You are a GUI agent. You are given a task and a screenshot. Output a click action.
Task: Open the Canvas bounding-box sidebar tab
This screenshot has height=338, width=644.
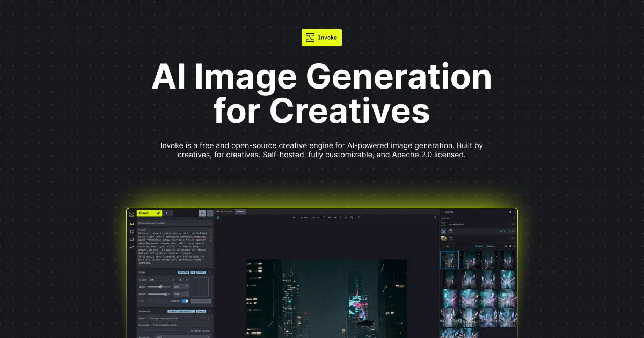pyautogui.click(x=131, y=232)
